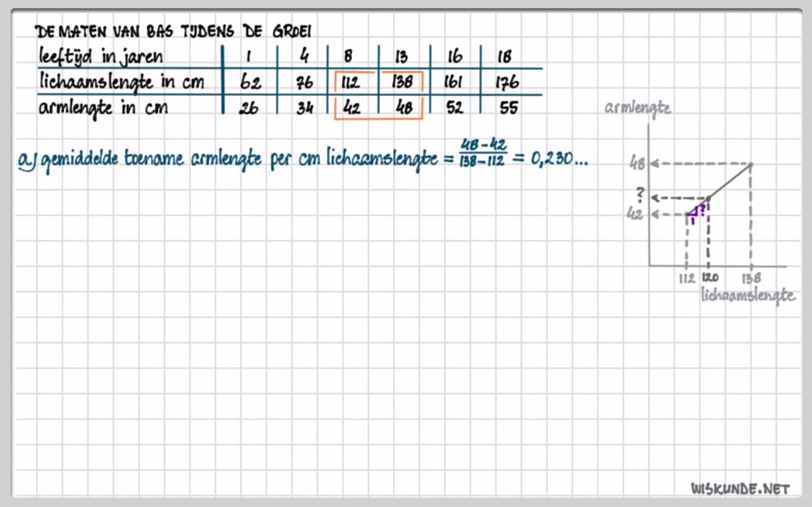The height and width of the screenshot is (507, 812).
Task: Click the table cell with value 161
Action: point(456,83)
